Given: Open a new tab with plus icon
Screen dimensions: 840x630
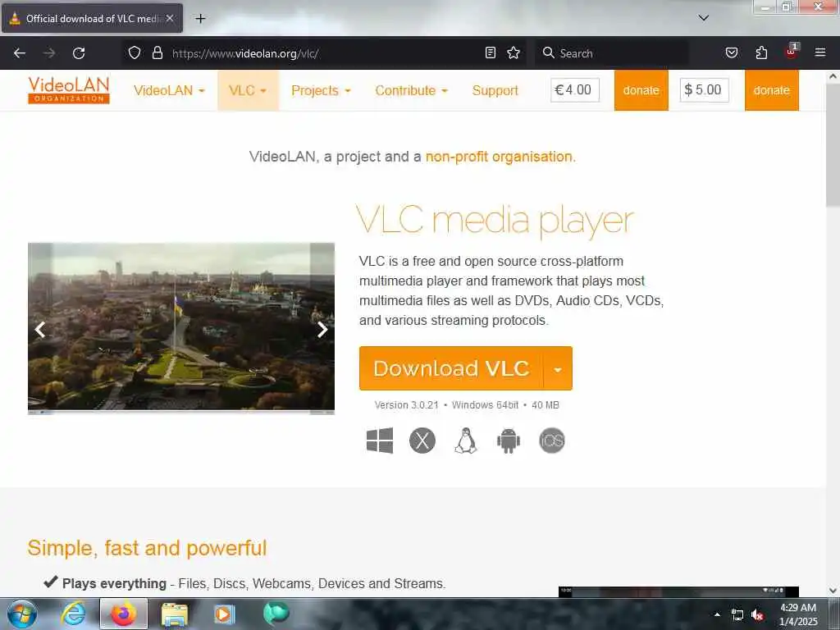Looking at the screenshot, I should [x=200, y=19].
